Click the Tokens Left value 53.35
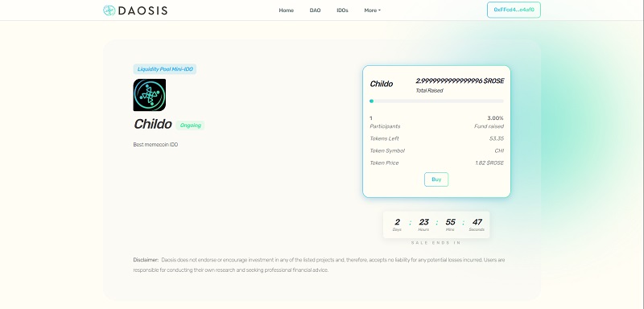 [x=497, y=138]
